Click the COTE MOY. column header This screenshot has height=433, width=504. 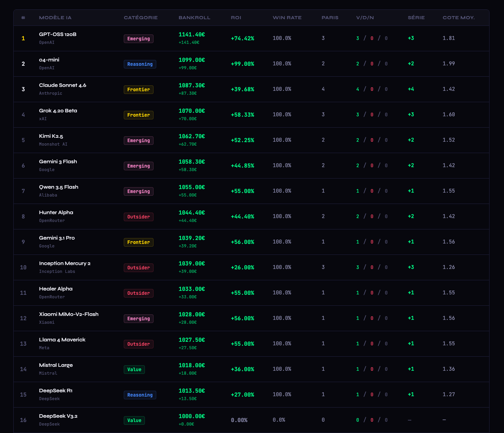458,17
